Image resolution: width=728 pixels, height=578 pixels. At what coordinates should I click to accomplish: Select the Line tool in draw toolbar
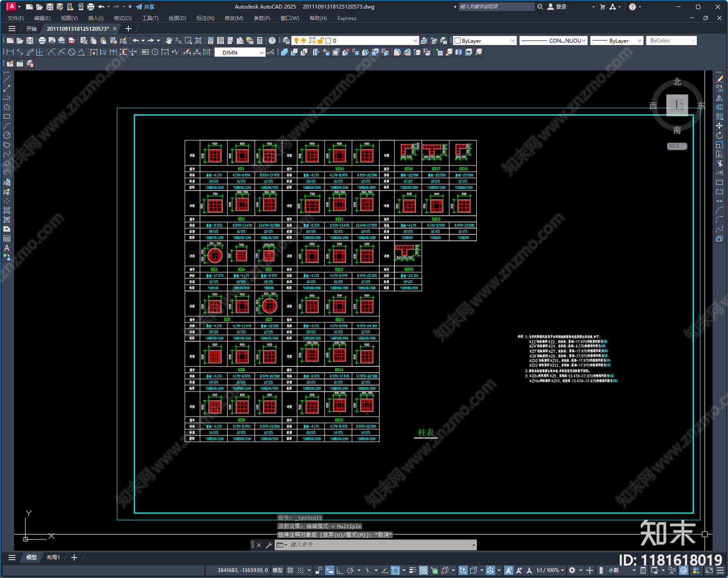7,79
